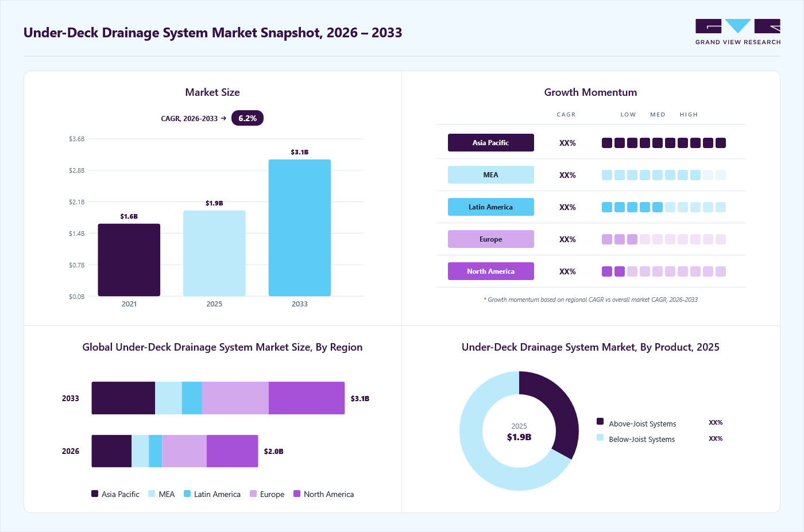
Task: Click the XX% value in North America row
Action: 567,271
